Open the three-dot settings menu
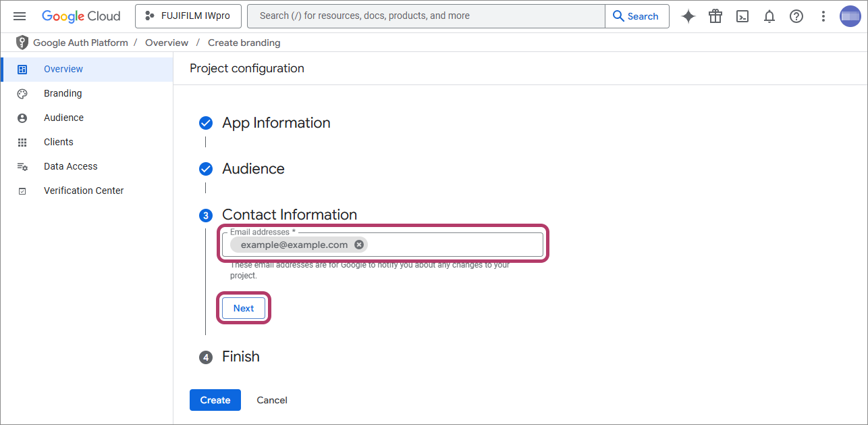This screenshot has width=868, height=425. click(x=823, y=16)
